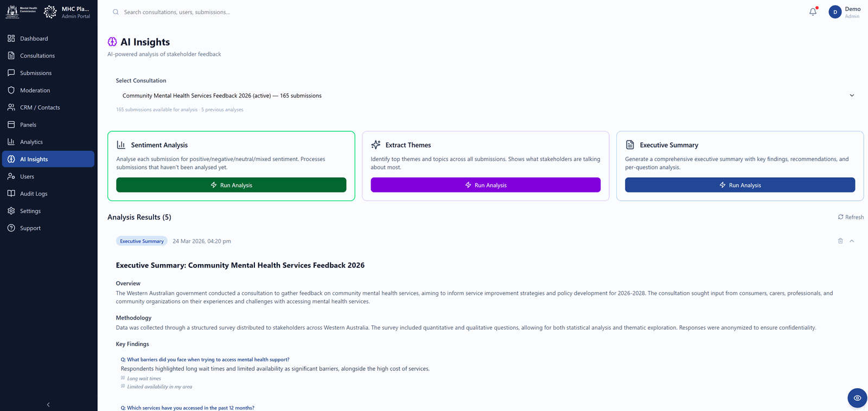Go to Audit Logs in sidebar
Image resolution: width=868 pixels, height=411 pixels.
48,194
